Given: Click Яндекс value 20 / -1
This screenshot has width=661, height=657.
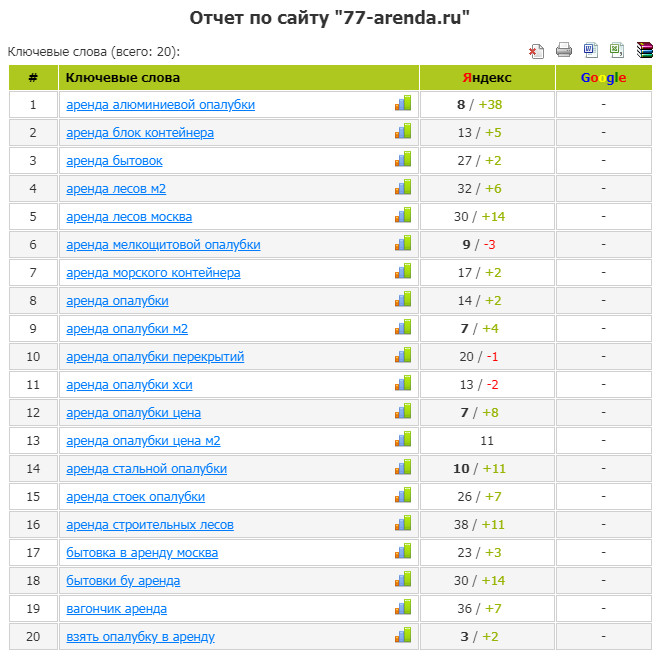Looking at the screenshot, I should (479, 357).
